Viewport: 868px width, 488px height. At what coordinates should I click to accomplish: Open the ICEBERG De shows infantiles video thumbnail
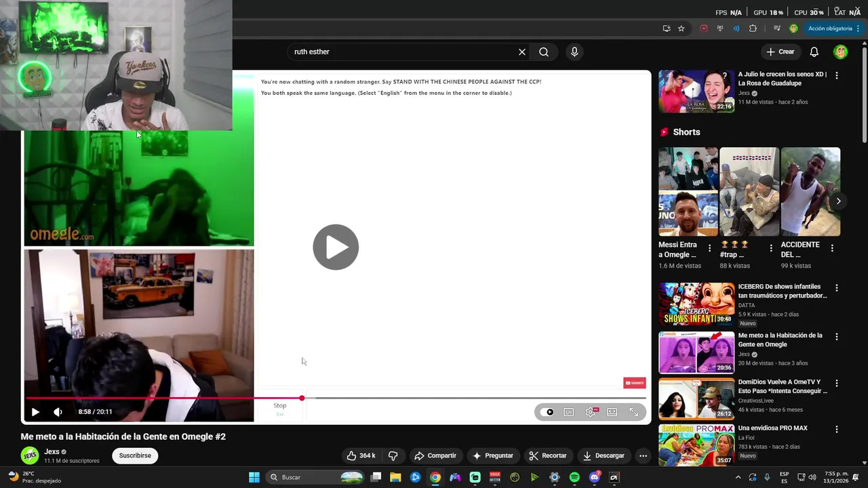pyautogui.click(x=696, y=304)
